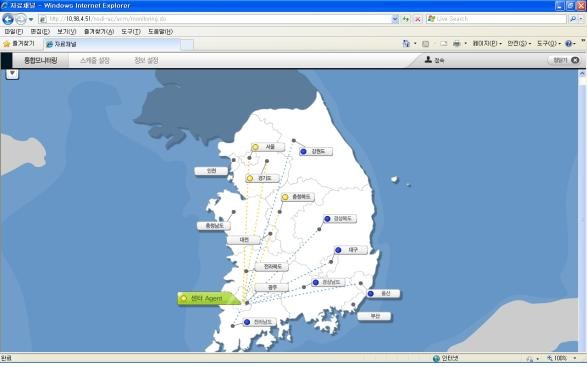
Task: Select the 충청남도 region label
Action: (214, 226)
